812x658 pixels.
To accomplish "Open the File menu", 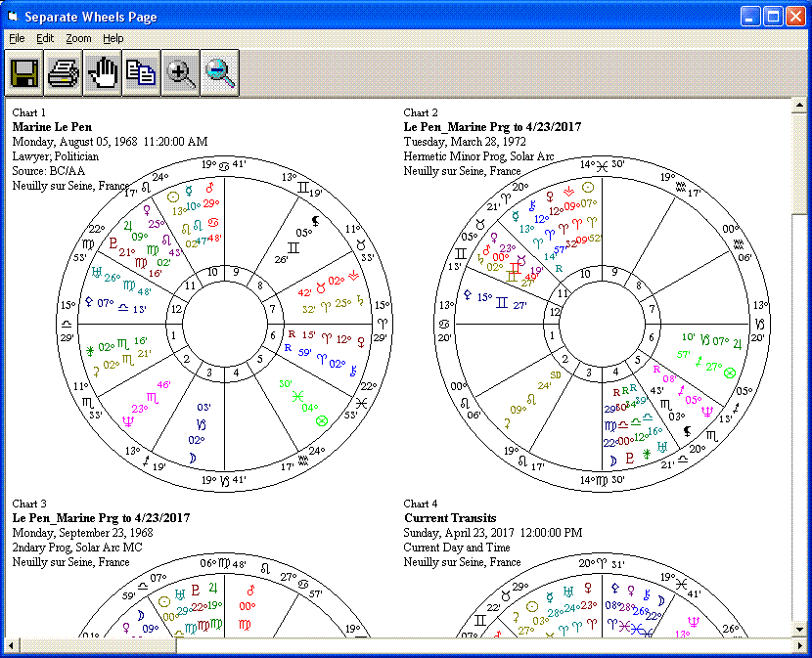I will [17, 38].
